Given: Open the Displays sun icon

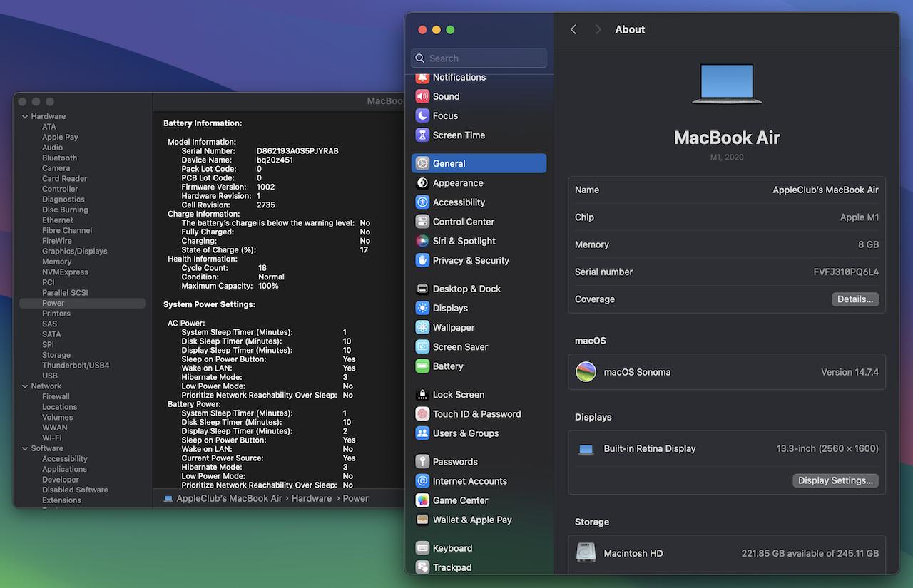Looking at the screenshot, I should 422,308.
